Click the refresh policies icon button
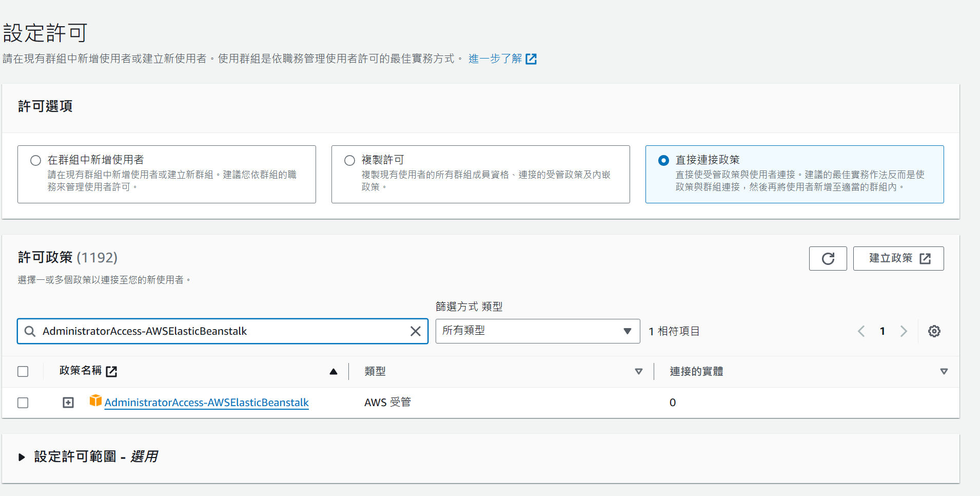The width and height of the screenshot is (980, 496). (828, 259)
